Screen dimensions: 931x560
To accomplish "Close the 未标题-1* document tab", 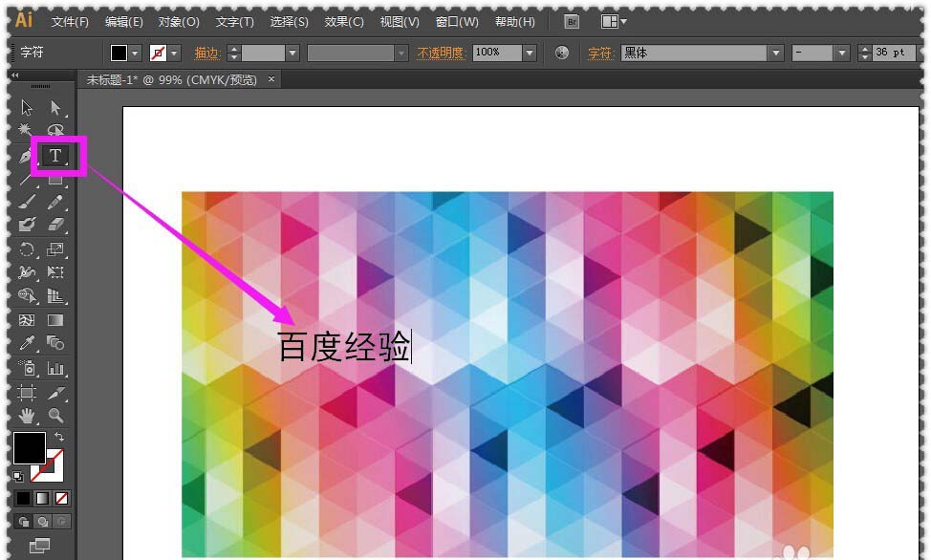I will click(x=271, y=78).
